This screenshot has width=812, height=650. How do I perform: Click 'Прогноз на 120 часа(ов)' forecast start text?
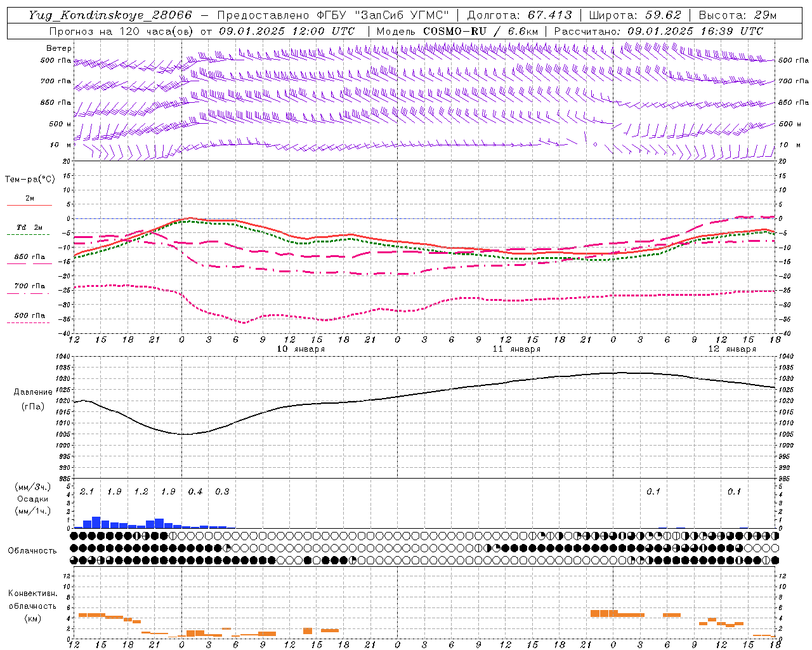[x=122, y=31]
